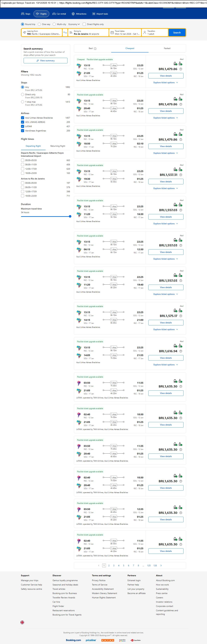Enable the Direct flights only checkbox
Image resolution: width=207 pixels, height=644 pixels.
tap(84, 24)
